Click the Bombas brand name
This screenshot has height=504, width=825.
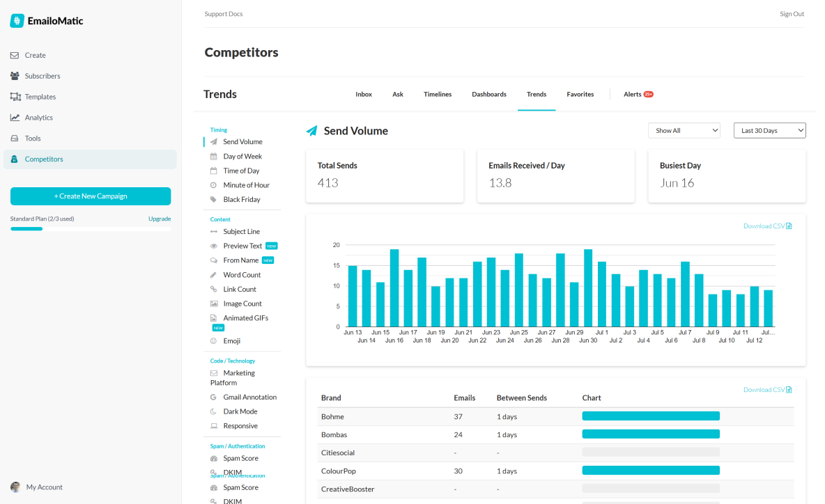(x=334, y=434)
